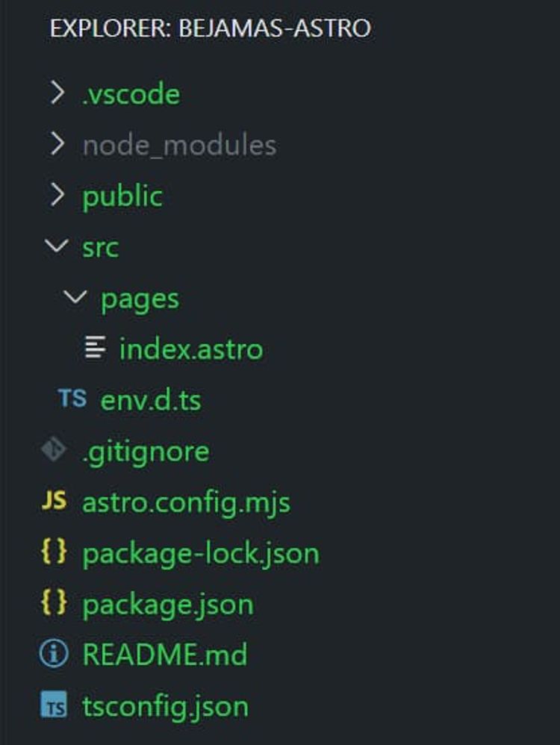
Task: Open the env.d.ts file
Action: [x=149, y=400]
